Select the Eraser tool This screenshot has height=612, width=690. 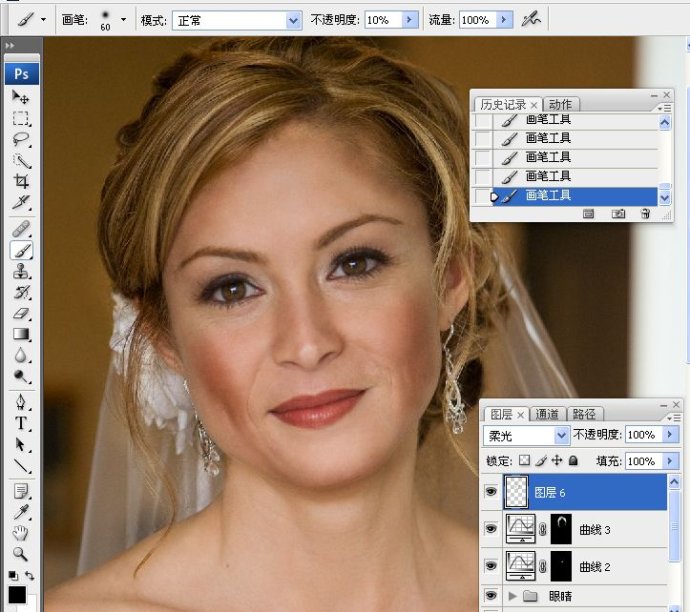pyautogui.click(x=20, y=313)
